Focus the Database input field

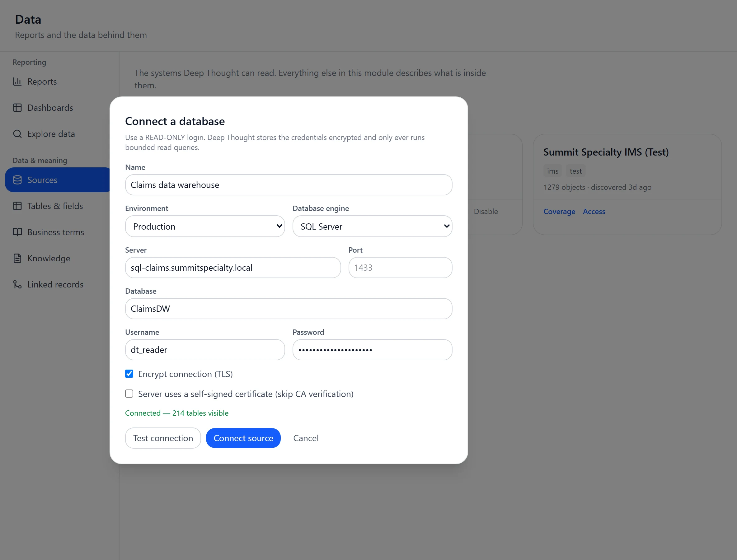289,309
